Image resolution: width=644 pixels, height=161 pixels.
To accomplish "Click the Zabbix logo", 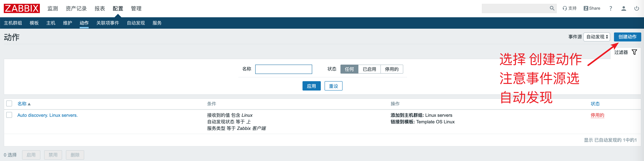I will click(x=22, y=8).
